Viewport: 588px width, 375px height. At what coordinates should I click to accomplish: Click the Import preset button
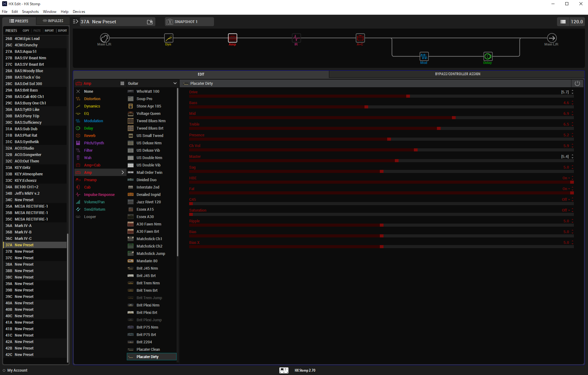pos(49,31)
